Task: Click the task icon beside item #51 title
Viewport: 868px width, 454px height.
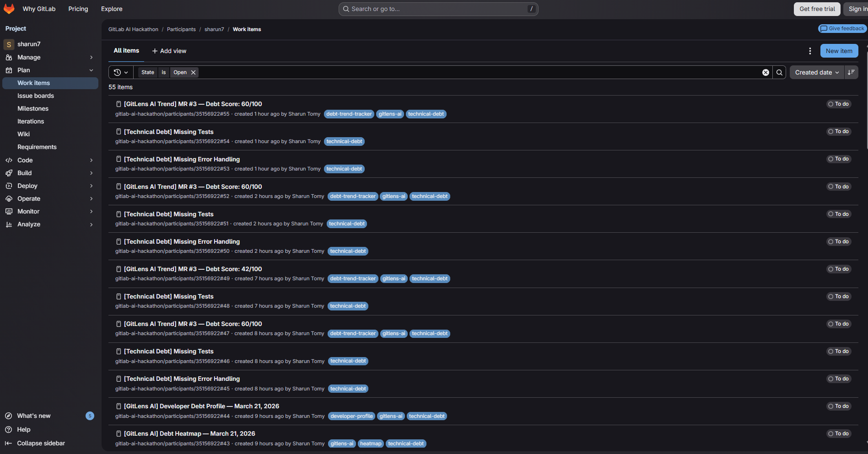Action: coord(119,214)
